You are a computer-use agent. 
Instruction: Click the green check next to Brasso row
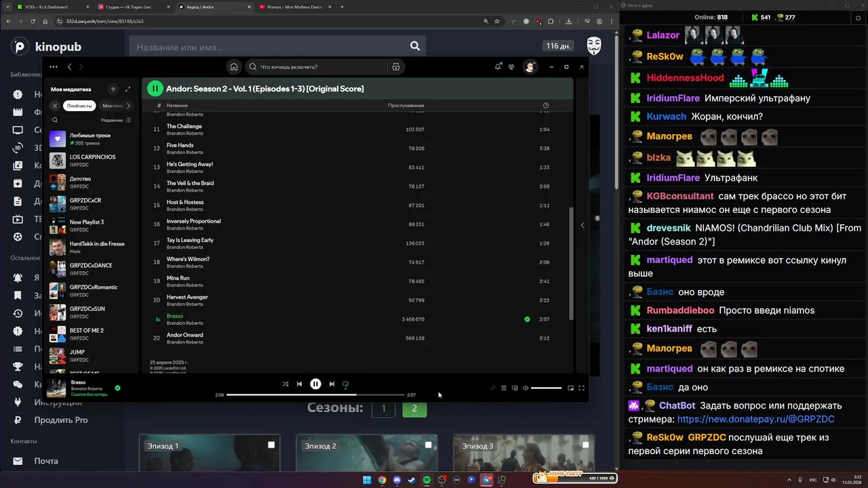pos(527,319)
